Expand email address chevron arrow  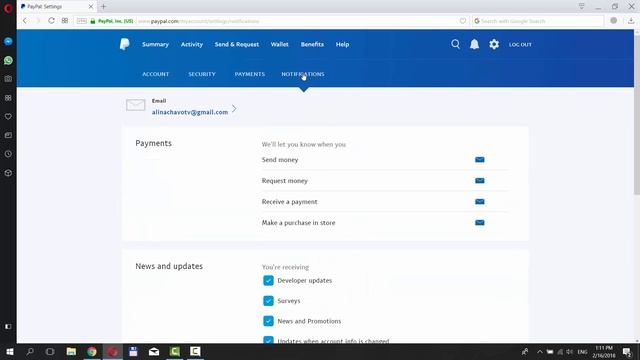pos(234,109)
